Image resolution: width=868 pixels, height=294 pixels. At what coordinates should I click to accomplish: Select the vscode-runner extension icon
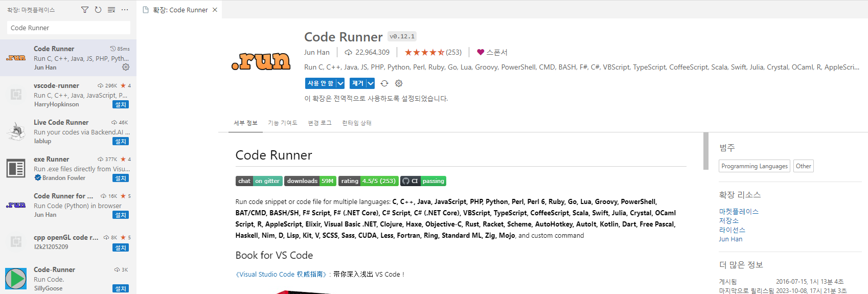tap(16, 95)
